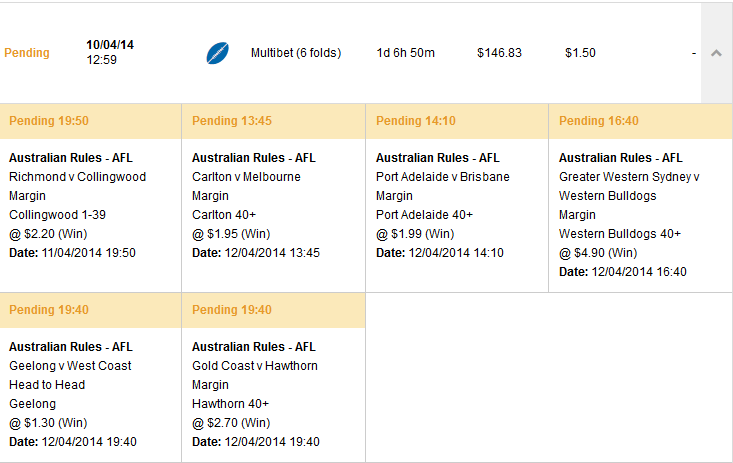This screenshot has height=463, width=733.
Task: Click the Port Adelaide v Brisbane match
Action: click(443, 177)
